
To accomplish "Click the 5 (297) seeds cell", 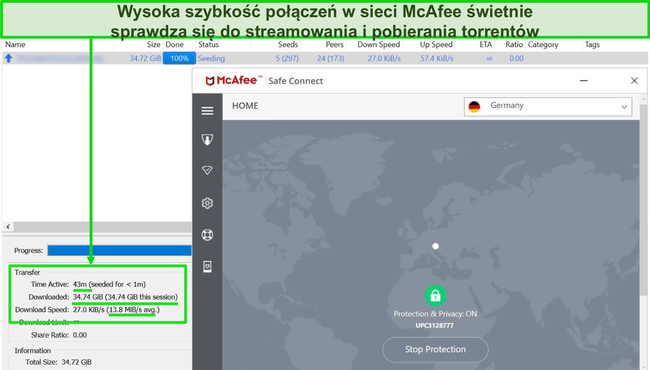I will [287, 58].
